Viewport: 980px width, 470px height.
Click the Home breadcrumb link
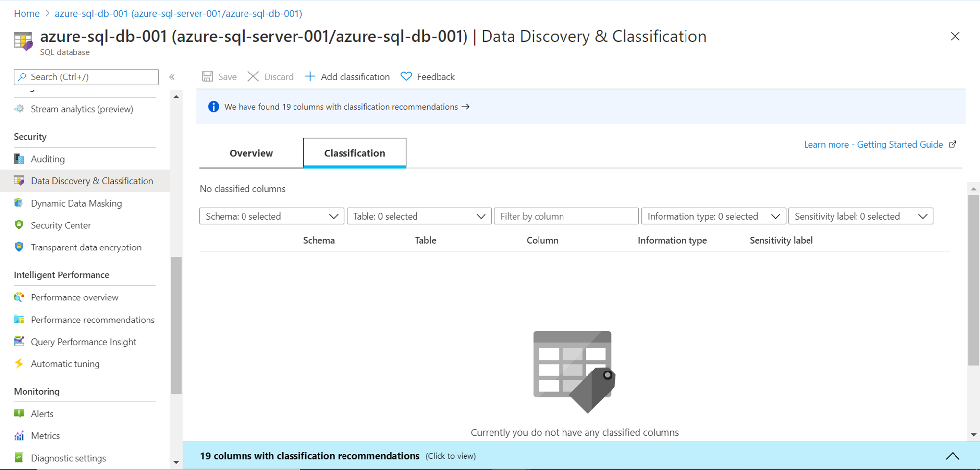click(x=27, y=13)
